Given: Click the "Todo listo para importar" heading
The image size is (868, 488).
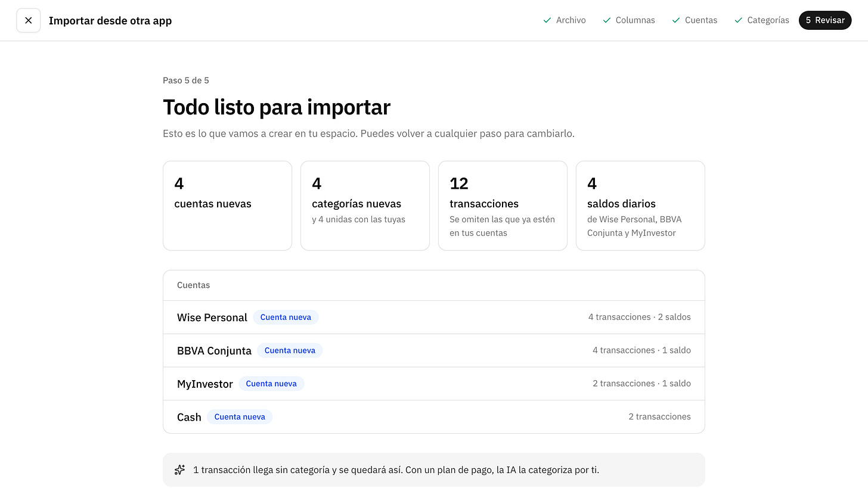Looking at the screenshot, I should coord(277,107).
